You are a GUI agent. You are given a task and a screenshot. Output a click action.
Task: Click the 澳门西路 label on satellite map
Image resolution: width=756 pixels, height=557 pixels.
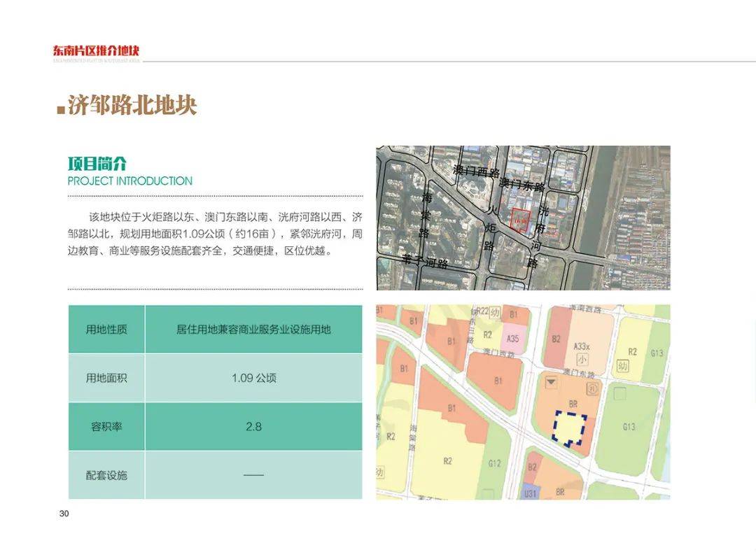coord(477,171)
